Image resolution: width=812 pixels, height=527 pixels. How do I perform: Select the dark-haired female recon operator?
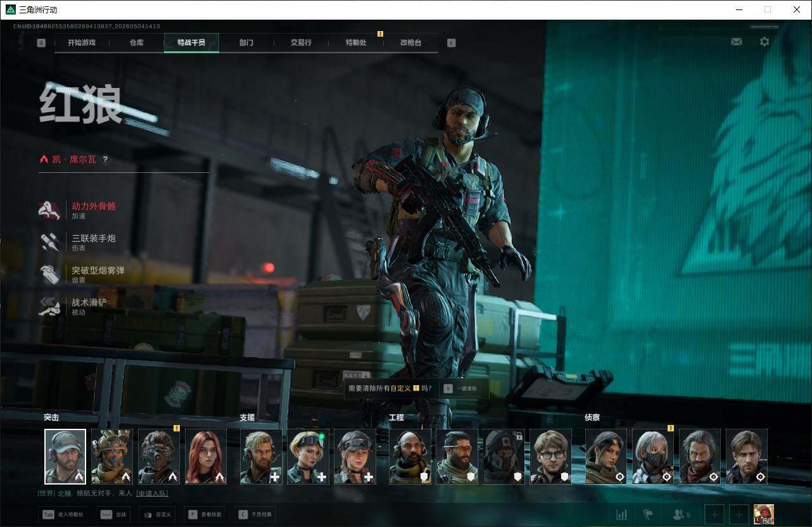coord(606,457)
